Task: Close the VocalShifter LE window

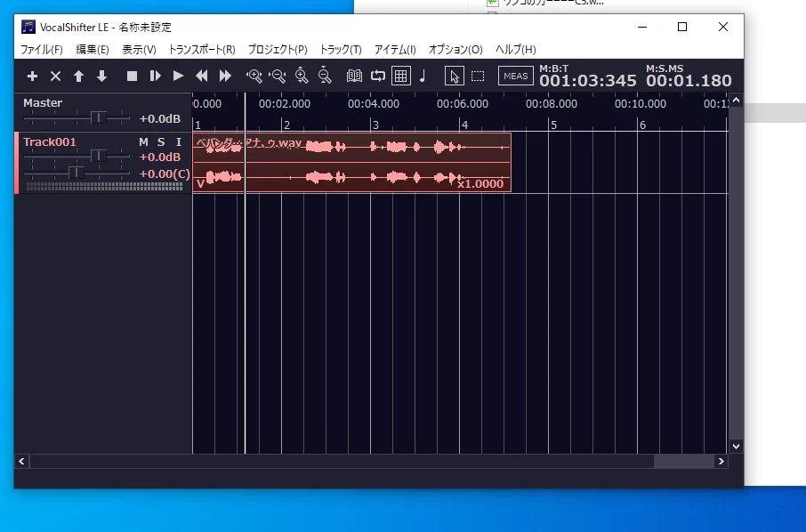Action: (x=723, y=27)
